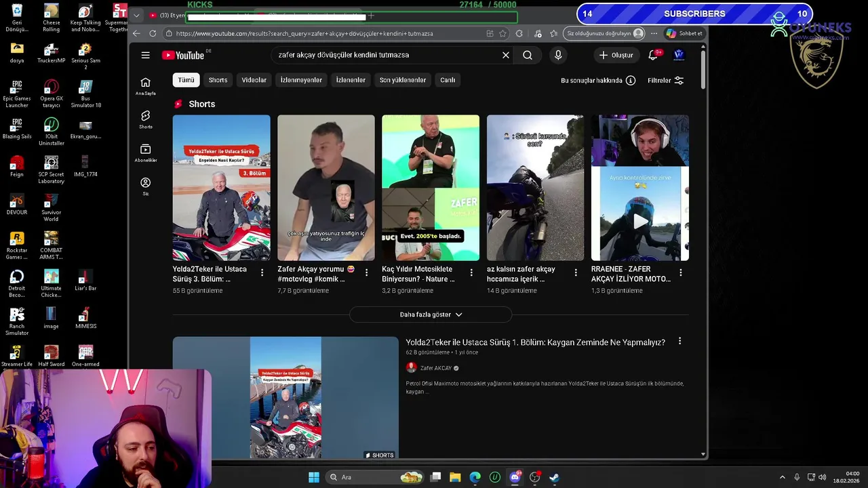Click Siz olduğunuzu doğrulayın profile button

pyautogui.click(x=605, y=33)
